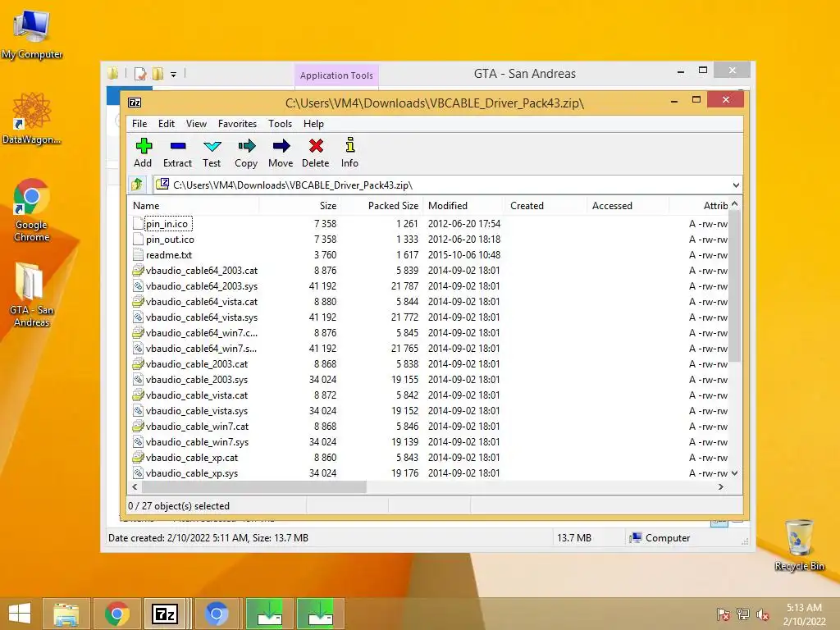Open File Explorer on the taskbar
840x630 pixels.
[66, 614]
